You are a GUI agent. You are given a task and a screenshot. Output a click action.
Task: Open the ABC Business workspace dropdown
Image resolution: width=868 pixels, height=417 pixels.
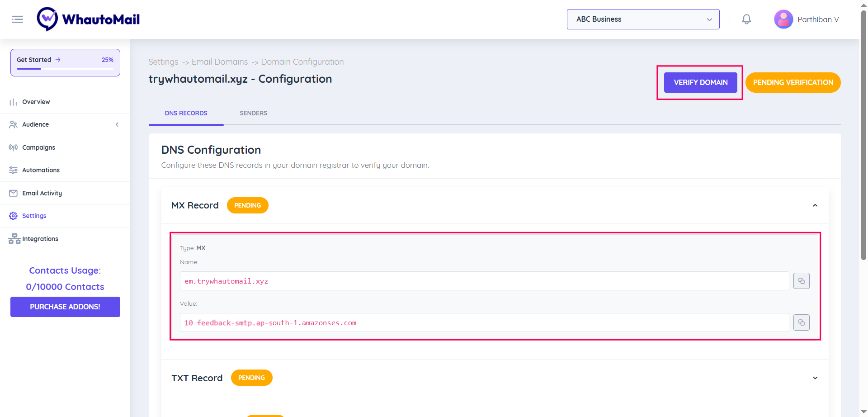click(x=643, y=19)
